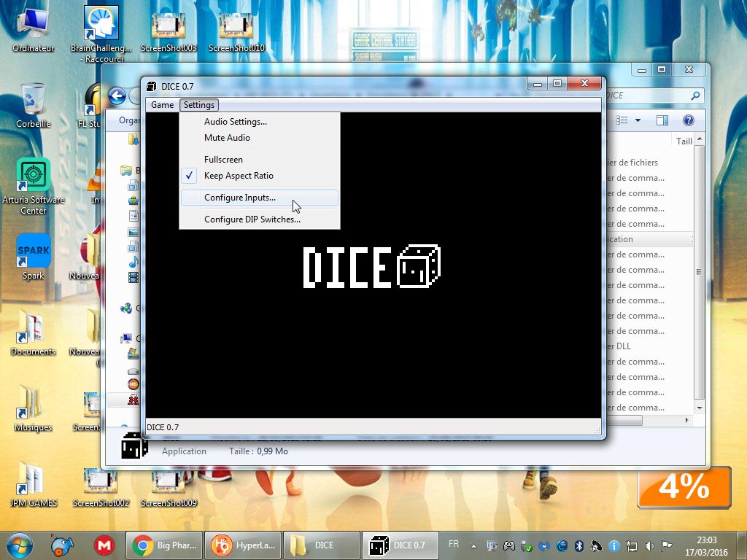The height and width of the screenshot is (560, 747).
Task: Open the Game menu in DICE
Action: point(162,105)
